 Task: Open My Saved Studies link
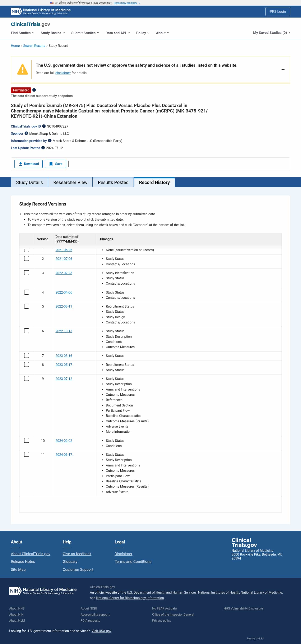[272, 33]
